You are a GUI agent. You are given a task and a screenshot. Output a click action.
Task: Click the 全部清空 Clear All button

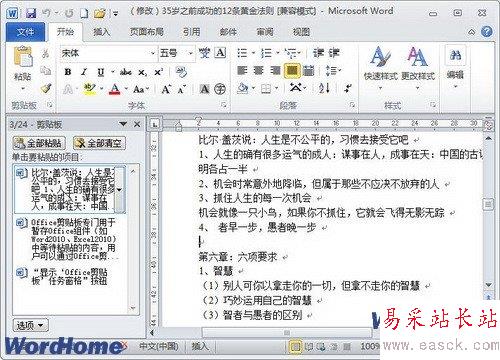(99, 143)
